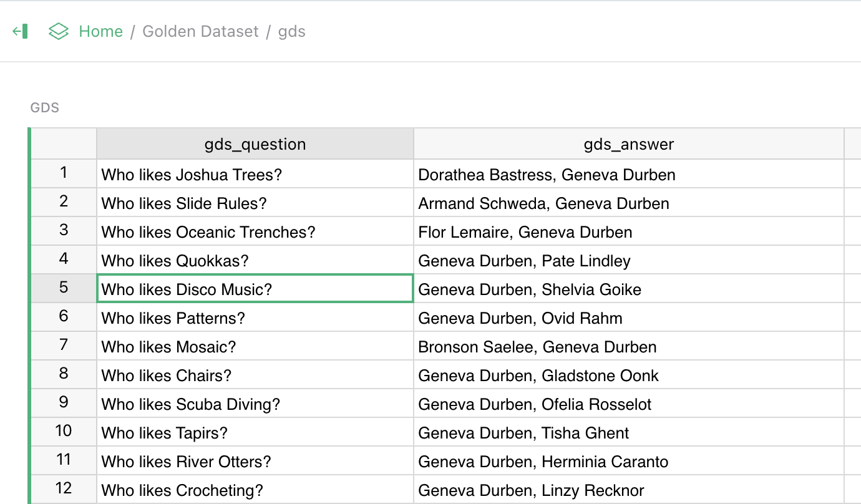Click cell 'Who likes Crocheting?'
Image resolution: width=861 pixels, height=504 pixels.
click(x=255, y=490)
